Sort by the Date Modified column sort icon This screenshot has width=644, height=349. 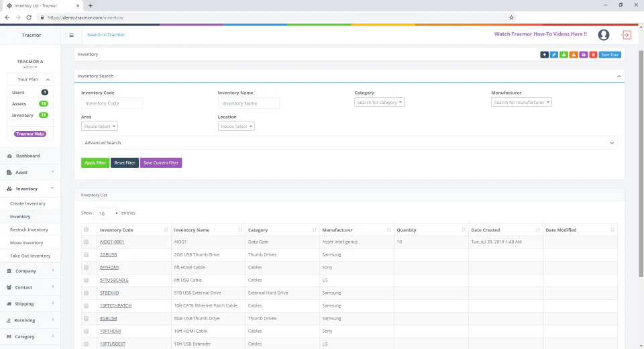click(612, 230)
